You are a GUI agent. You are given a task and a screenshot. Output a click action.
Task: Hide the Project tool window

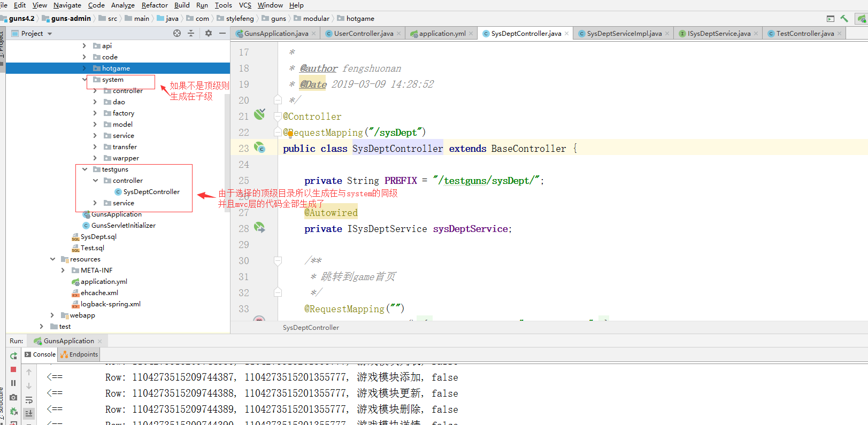pos(222,33)
